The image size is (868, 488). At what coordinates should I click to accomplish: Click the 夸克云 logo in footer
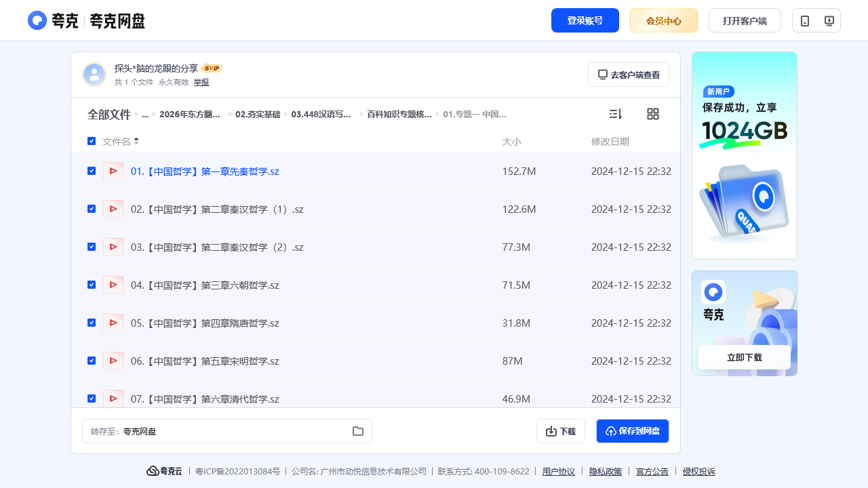(x=164, y=471)
